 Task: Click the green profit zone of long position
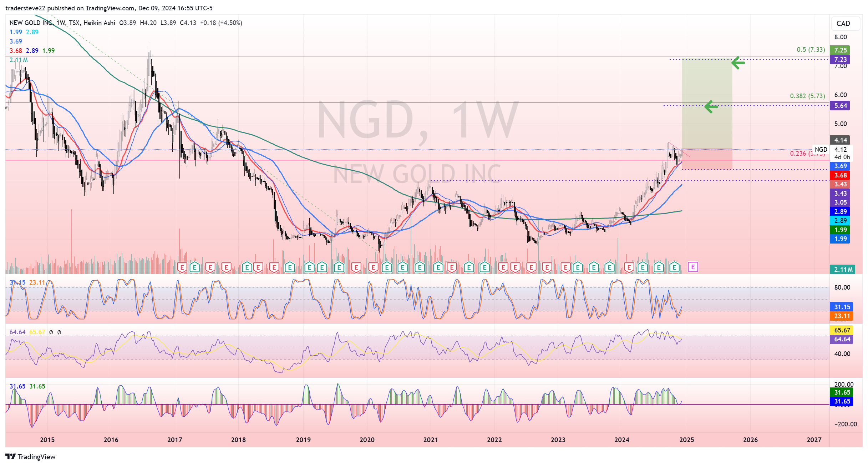707,104
